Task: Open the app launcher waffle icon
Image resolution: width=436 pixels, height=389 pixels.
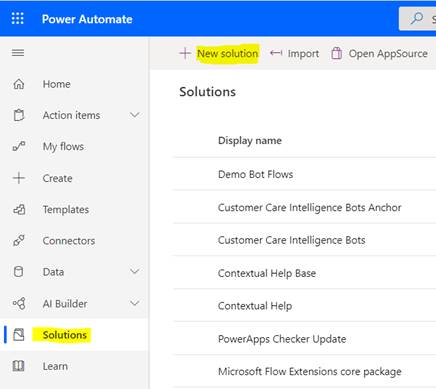Action: 18,18
